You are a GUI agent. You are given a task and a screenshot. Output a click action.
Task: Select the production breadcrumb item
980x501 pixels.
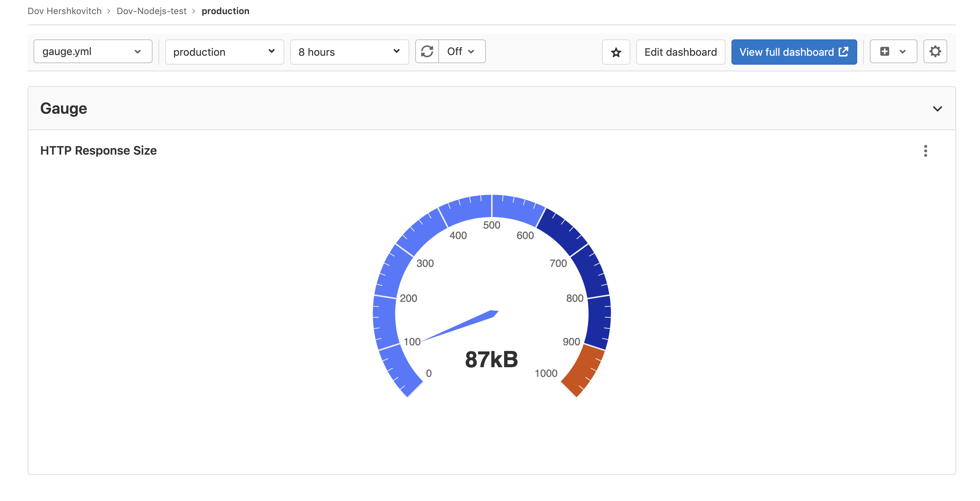pos(225,11)
